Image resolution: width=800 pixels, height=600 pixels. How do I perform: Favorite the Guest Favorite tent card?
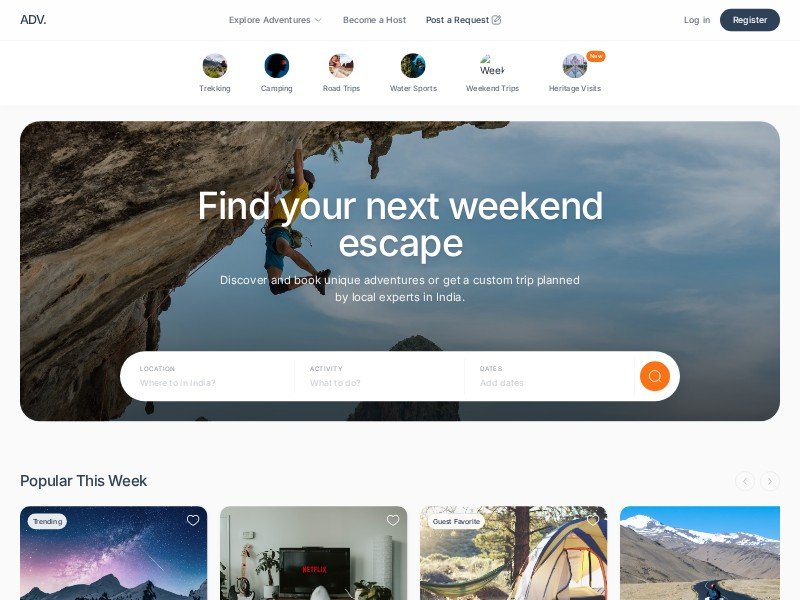click(x=593, y=520)
